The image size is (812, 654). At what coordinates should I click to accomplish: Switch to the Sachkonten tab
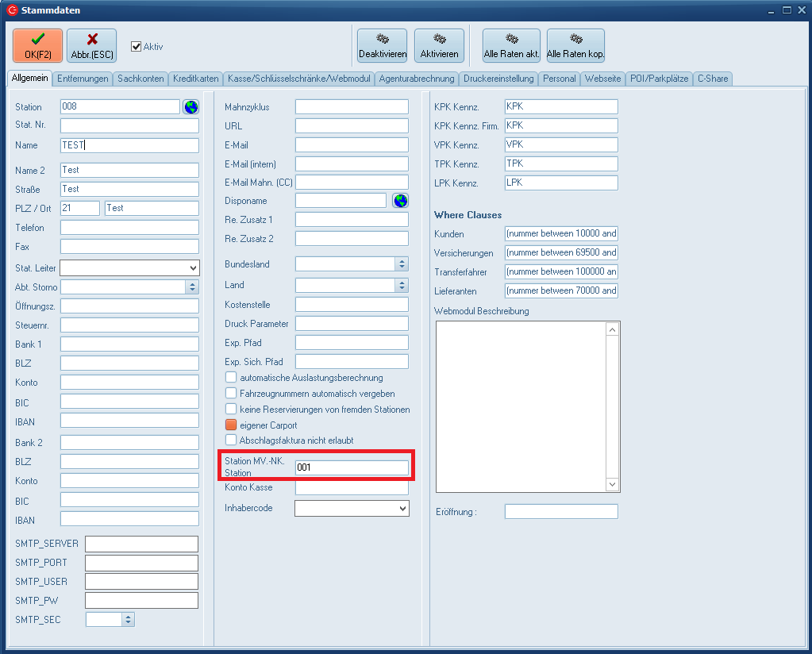tap(140, 79)
